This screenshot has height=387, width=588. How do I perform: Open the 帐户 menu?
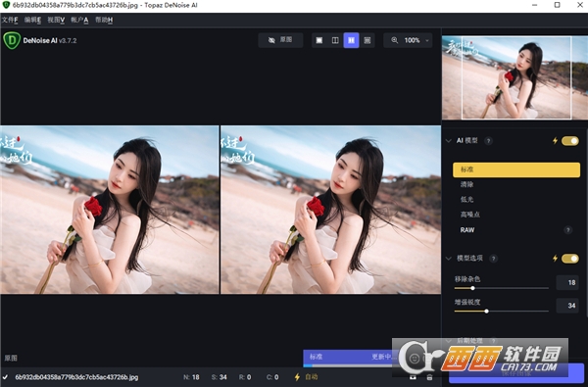(x=79, y=20)
